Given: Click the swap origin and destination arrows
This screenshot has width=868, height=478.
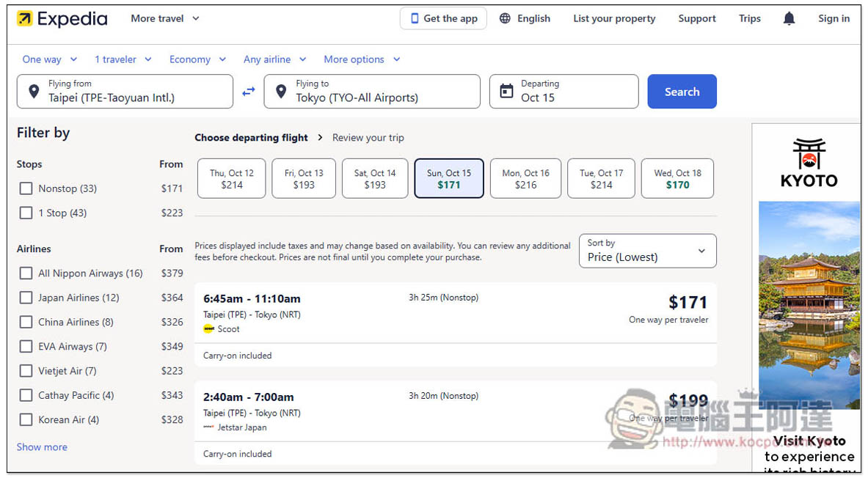Looking at the screenshot, I should point(249,92).
